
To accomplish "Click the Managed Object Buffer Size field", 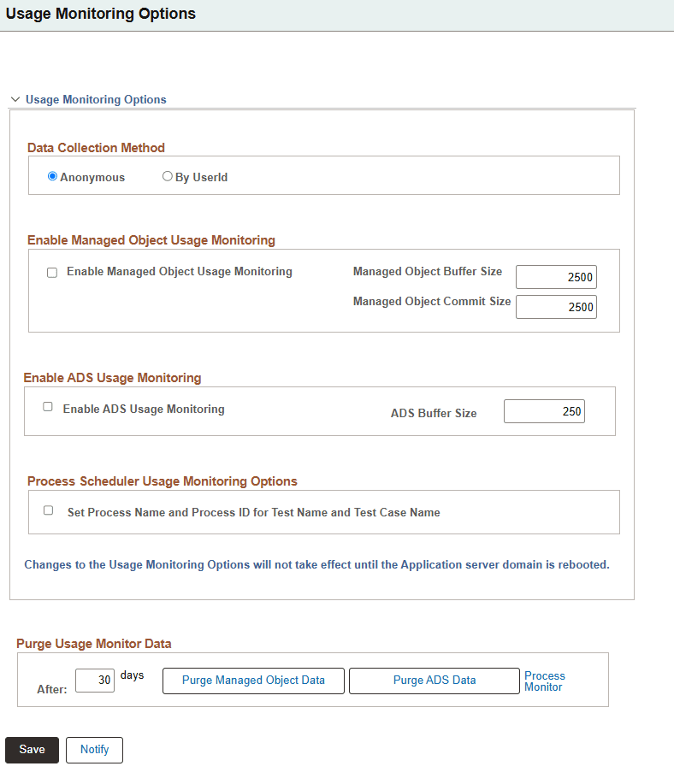I will tap(556, 277).
